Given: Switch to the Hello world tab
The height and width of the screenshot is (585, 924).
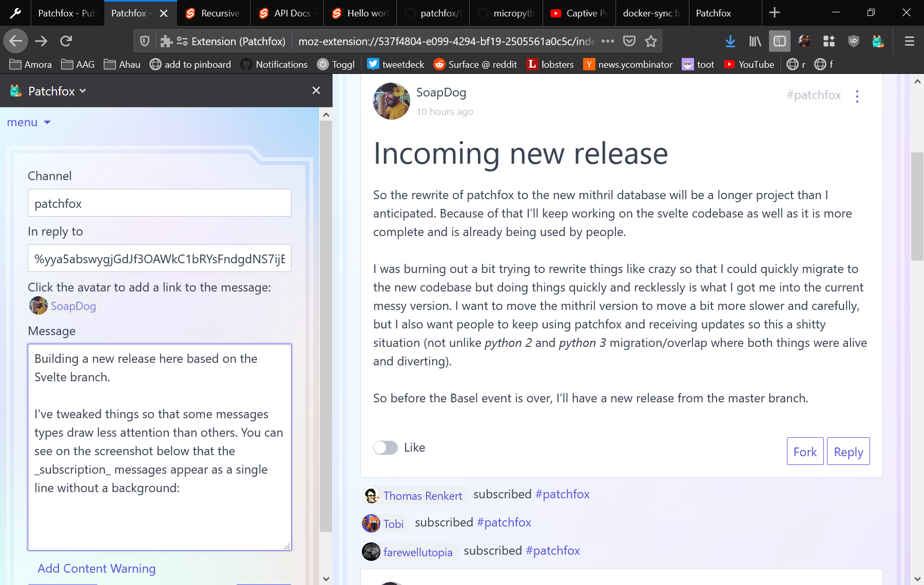Looking at the screenshot, I should 360,13.
